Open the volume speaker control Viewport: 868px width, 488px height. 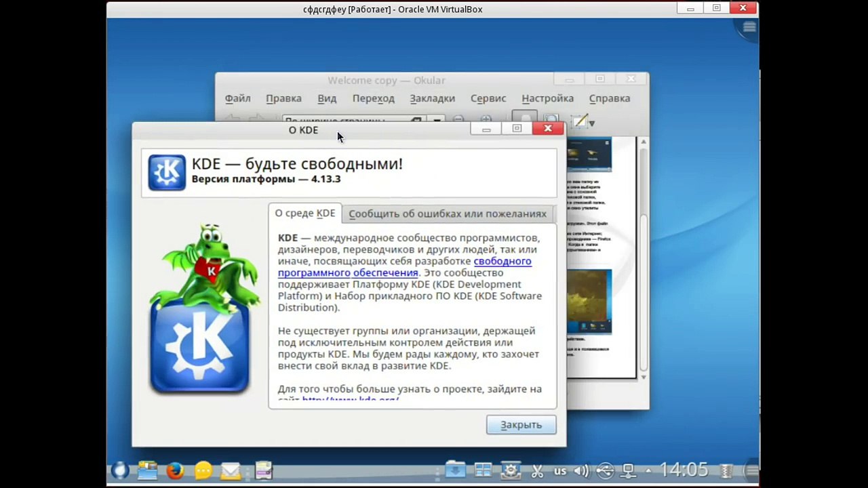[x=581, y=470]
